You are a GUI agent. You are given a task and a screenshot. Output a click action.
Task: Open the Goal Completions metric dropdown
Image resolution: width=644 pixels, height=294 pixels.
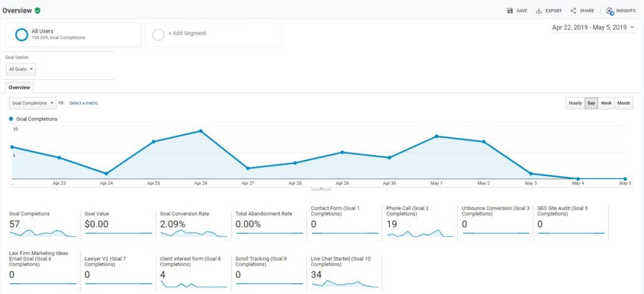pyautogui.click(x=33, y=103)
